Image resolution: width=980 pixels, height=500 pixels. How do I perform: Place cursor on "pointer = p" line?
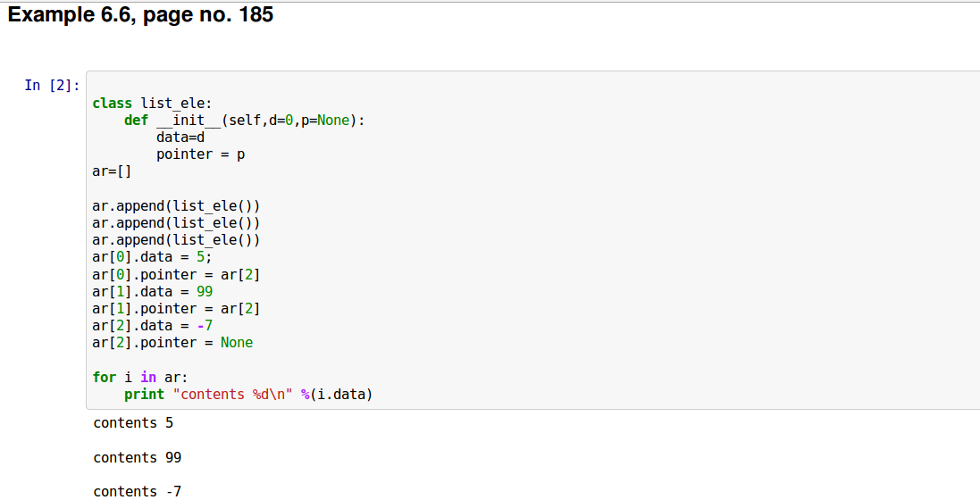(x=200, y=154)
